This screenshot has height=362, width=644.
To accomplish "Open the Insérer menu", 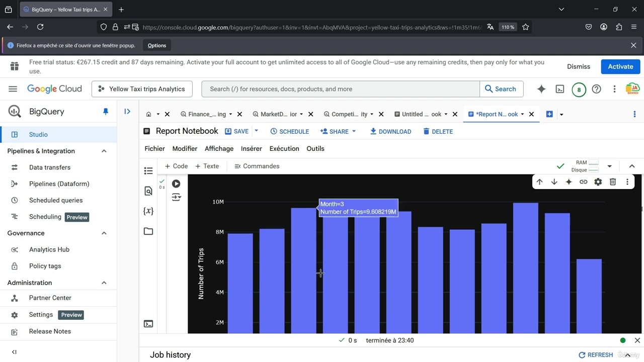I will [252, 148].
